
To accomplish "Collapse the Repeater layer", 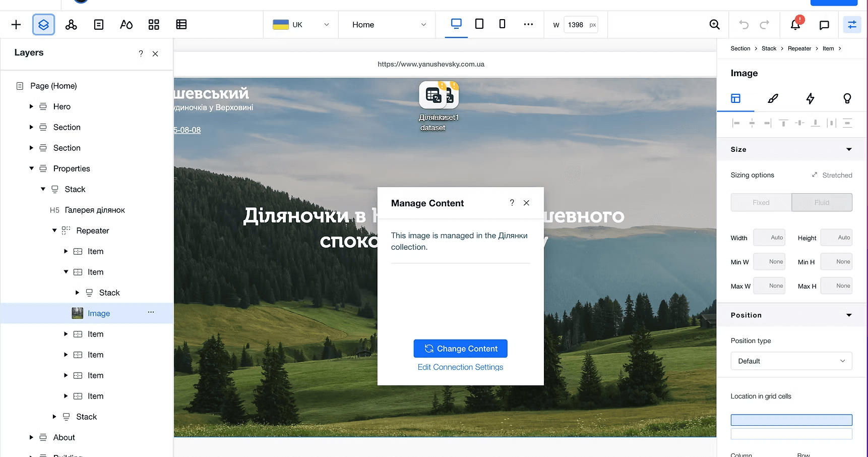I will [x=54, y=231].
